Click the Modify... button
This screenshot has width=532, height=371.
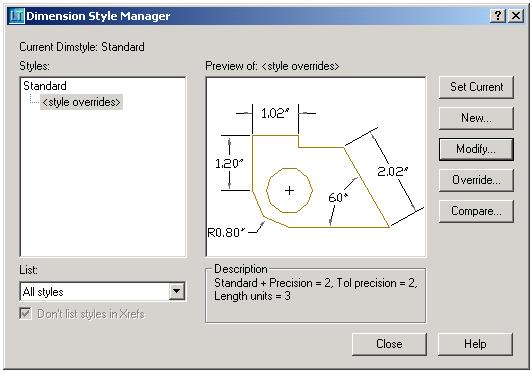(476, 149)
